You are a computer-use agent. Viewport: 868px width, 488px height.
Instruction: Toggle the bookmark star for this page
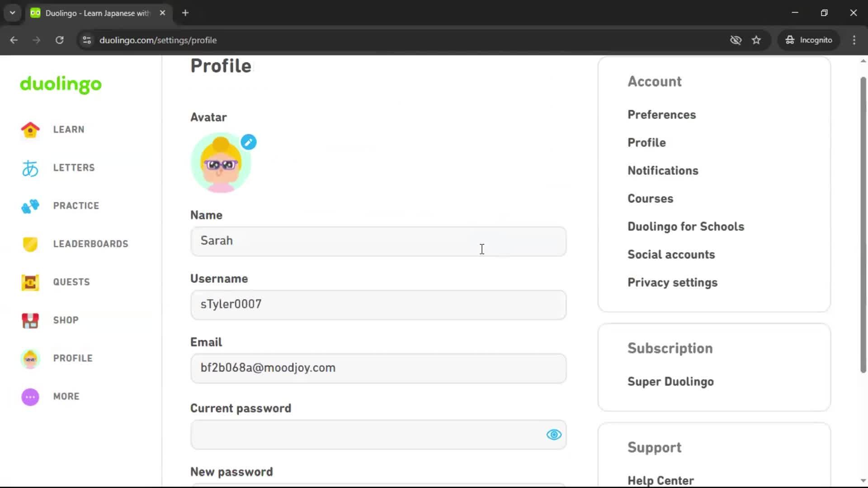pyautogui.click(x=756, y=40)
